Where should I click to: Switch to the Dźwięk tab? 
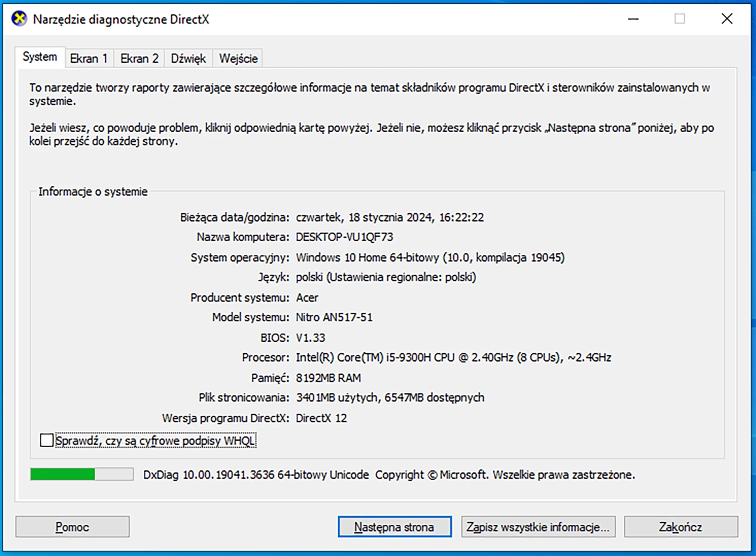pyautogui.click(x=188, y=58)
